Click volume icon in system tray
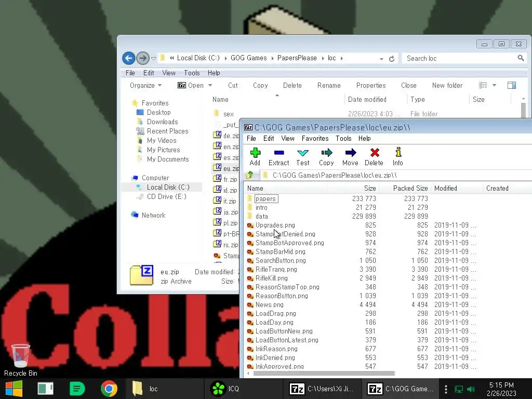The width and height of the screenshot is (532, 399). pos(471,389)
